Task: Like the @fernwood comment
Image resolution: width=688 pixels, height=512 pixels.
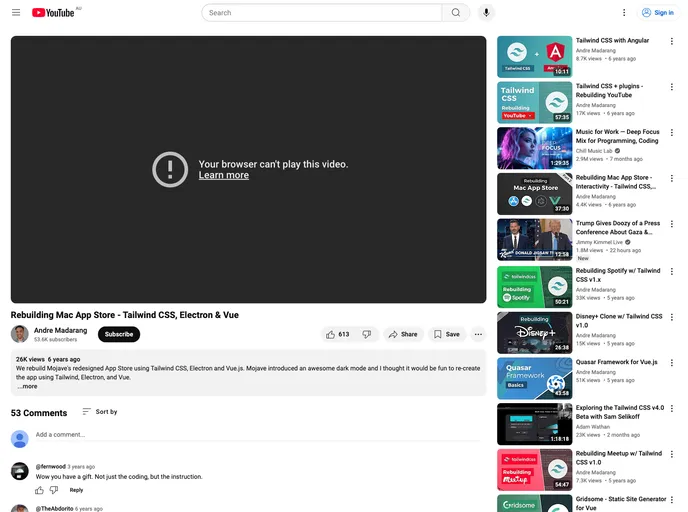Action: pyautogui.click(x=39, y=490)
